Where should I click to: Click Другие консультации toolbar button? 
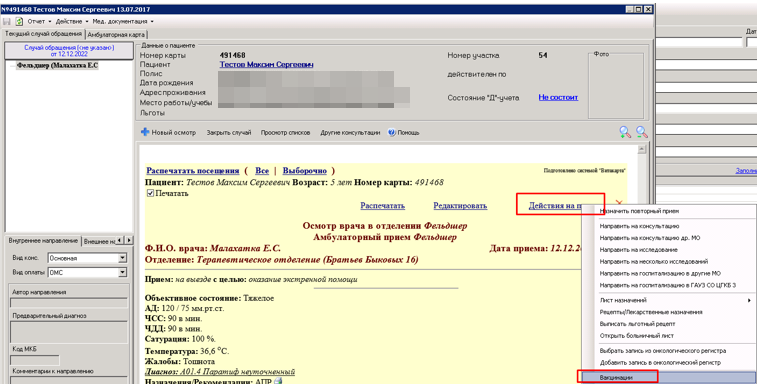(350, 132)
